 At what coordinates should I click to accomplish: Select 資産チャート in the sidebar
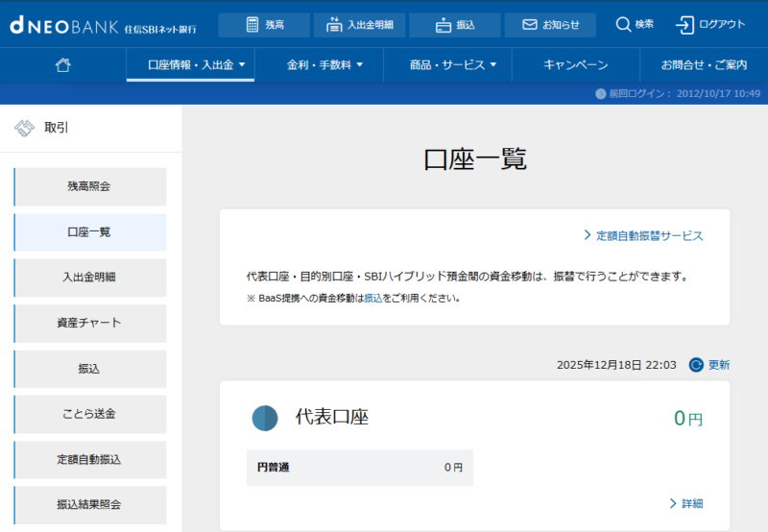[89, 323]
